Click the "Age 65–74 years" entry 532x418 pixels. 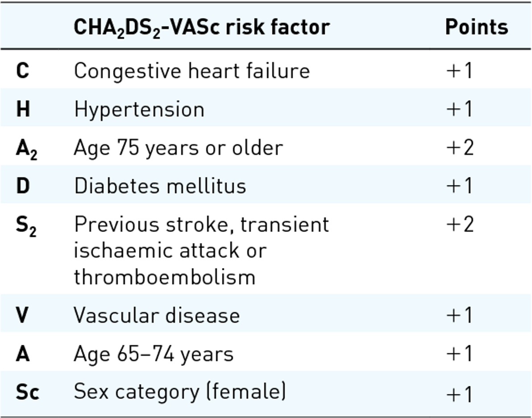pyautogui.click(x=154, y=354)
